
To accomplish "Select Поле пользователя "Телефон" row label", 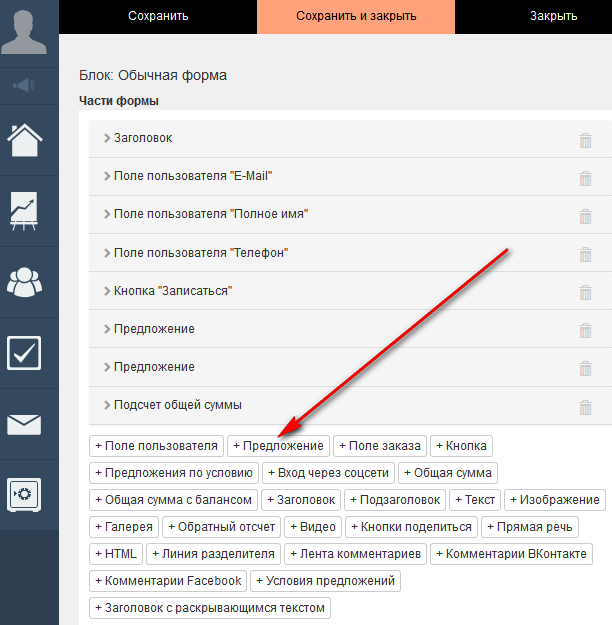I will [x=201, y=253].
